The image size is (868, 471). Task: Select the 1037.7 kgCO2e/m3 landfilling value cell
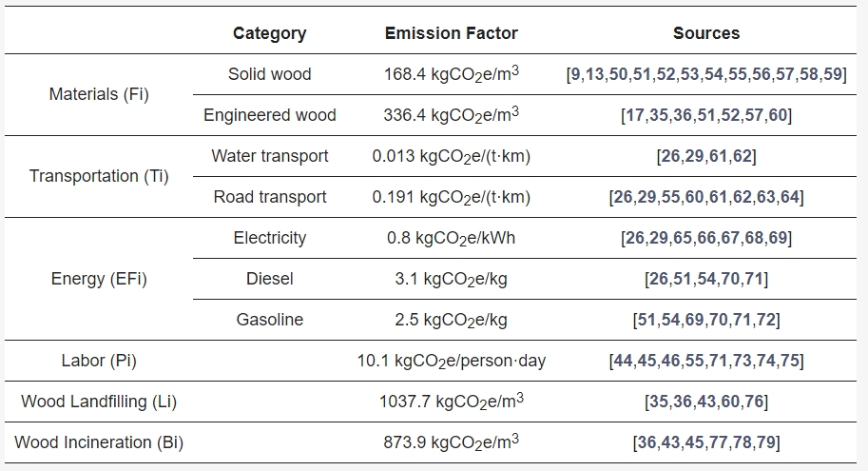[x=452, y=402]
